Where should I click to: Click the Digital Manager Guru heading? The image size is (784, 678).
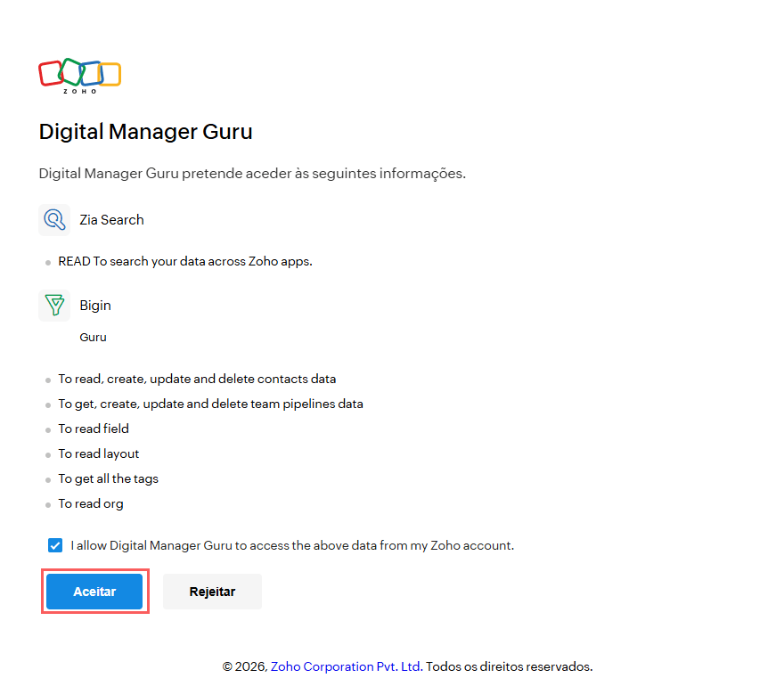tap(145, 132)
